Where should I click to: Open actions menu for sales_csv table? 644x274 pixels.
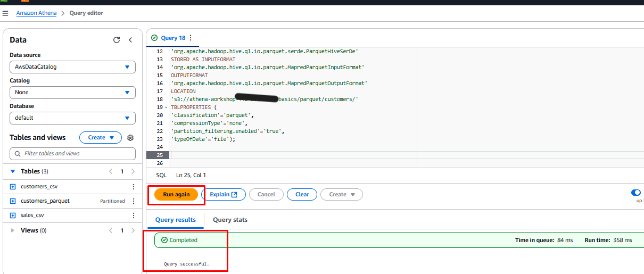pos(134,215)
